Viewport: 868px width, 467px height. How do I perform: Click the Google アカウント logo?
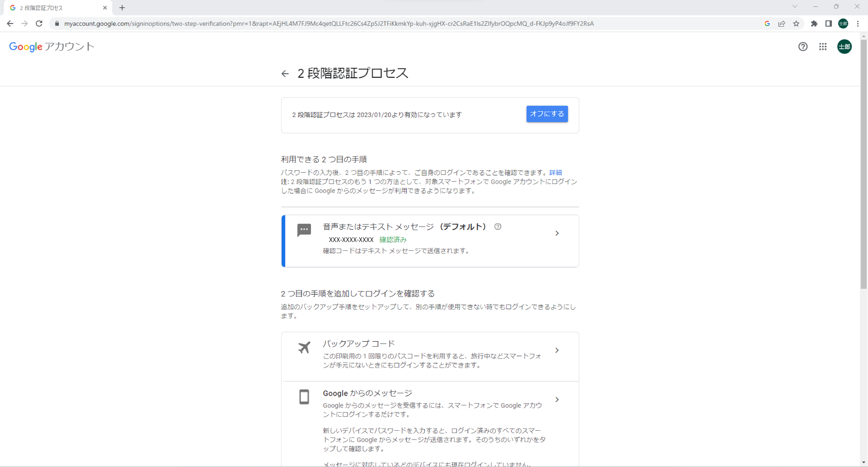tap(52, 47)
